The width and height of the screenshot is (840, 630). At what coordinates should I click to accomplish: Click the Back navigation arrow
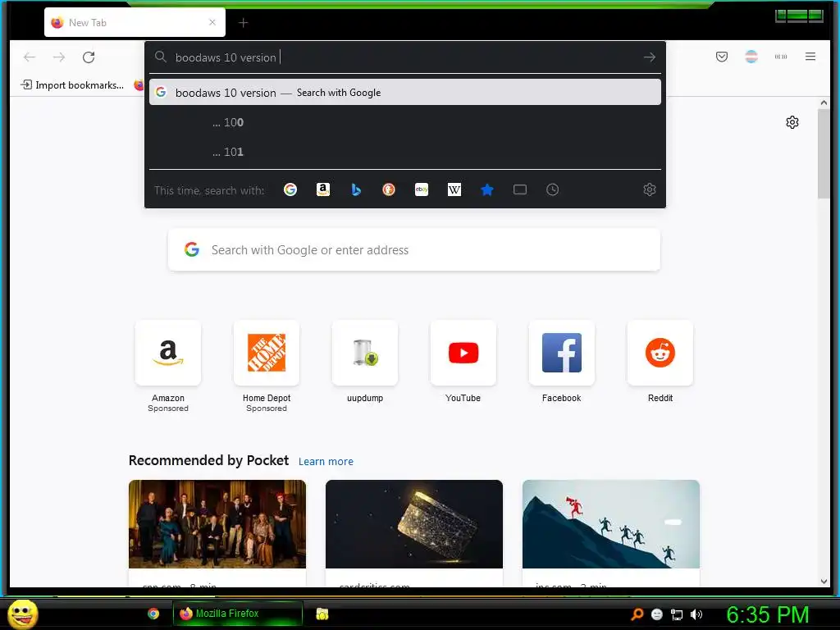pos(30,57)
